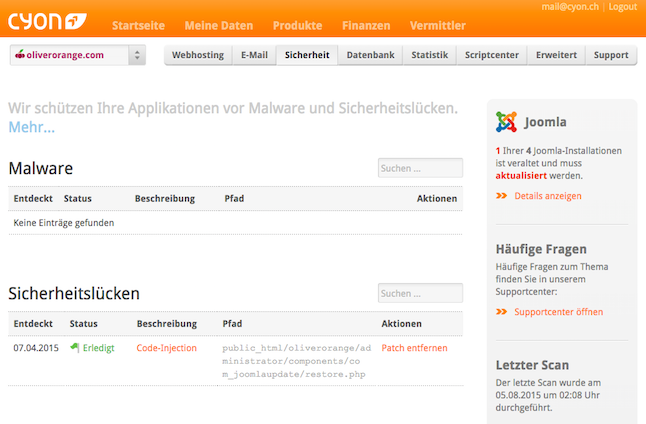Click the Sicherheitslücken section heading
The height and width of the screenshot is (424, 646).
pyautogui.click(x=74, y=293)
